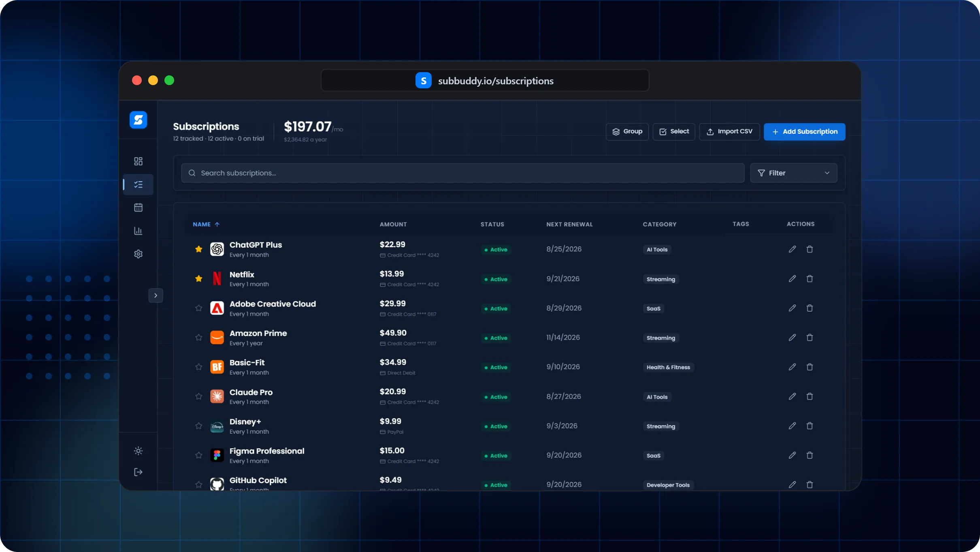Edit the GitHub Copilot subscription
The image size is (980, 552).
click(x=793, y=484)
